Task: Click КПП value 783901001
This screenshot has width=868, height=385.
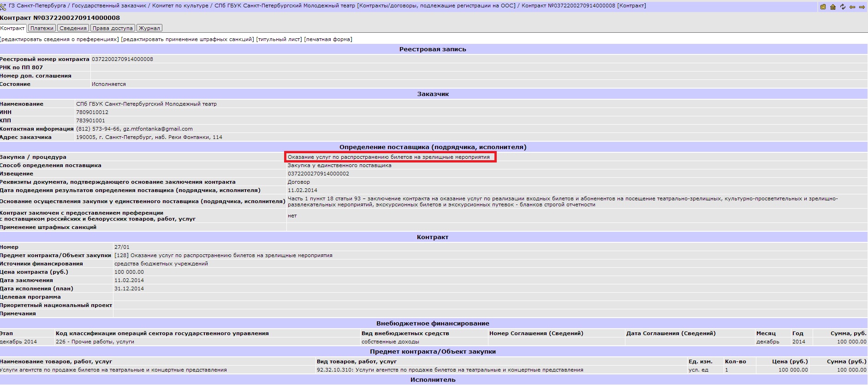Action: 90,120
